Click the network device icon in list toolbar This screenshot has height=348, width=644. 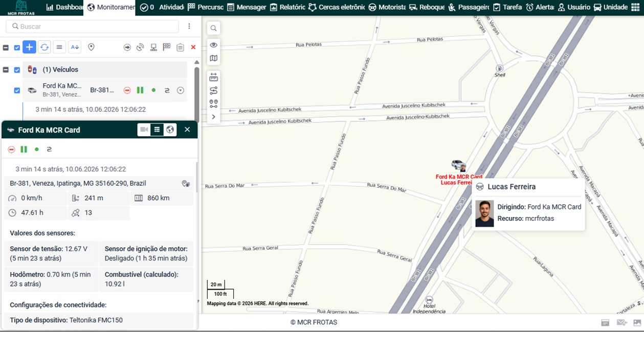153,47
